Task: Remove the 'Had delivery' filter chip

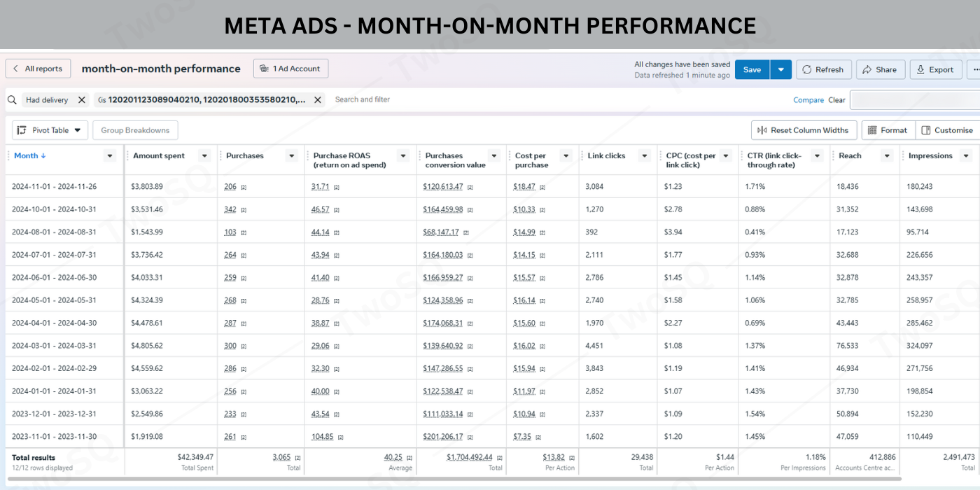Action: [82, 100]
